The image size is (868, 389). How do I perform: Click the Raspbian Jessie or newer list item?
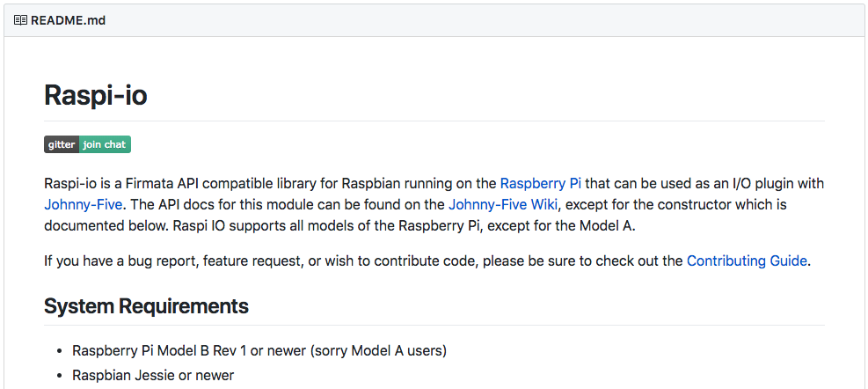(x=153, y=375)
